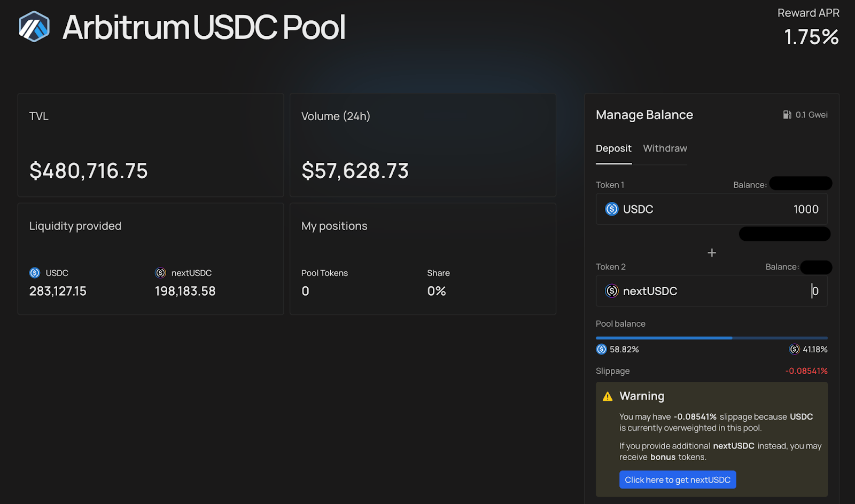Select the Deposit tab
Viewport: 855px width, 504px height.
click(x=613, y=148)
